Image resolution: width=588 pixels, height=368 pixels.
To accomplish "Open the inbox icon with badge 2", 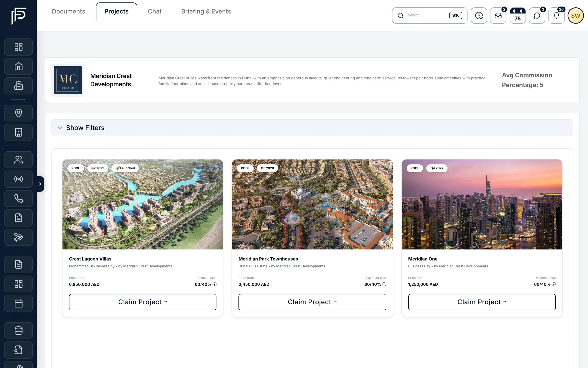I will tap(498, 15).
